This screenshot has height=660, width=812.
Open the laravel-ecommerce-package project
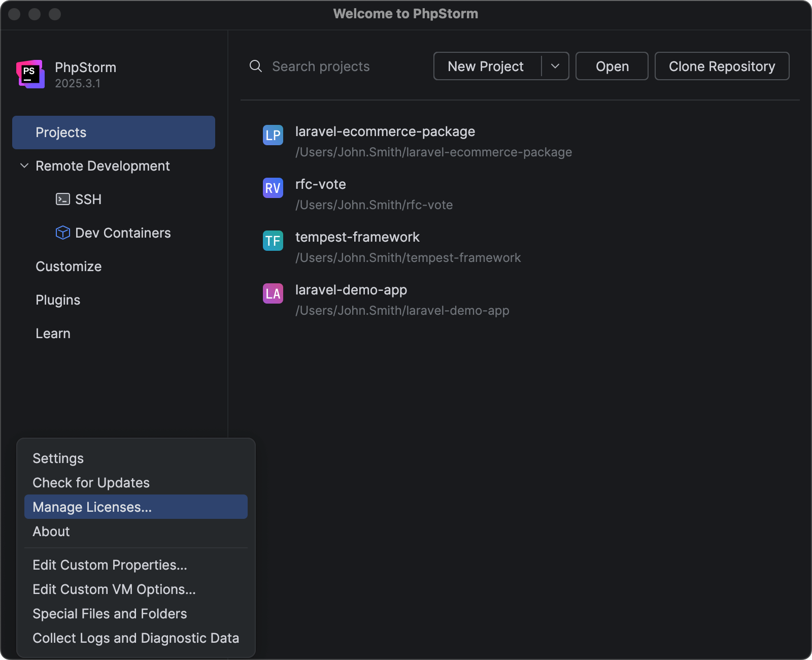click(520, 141)
